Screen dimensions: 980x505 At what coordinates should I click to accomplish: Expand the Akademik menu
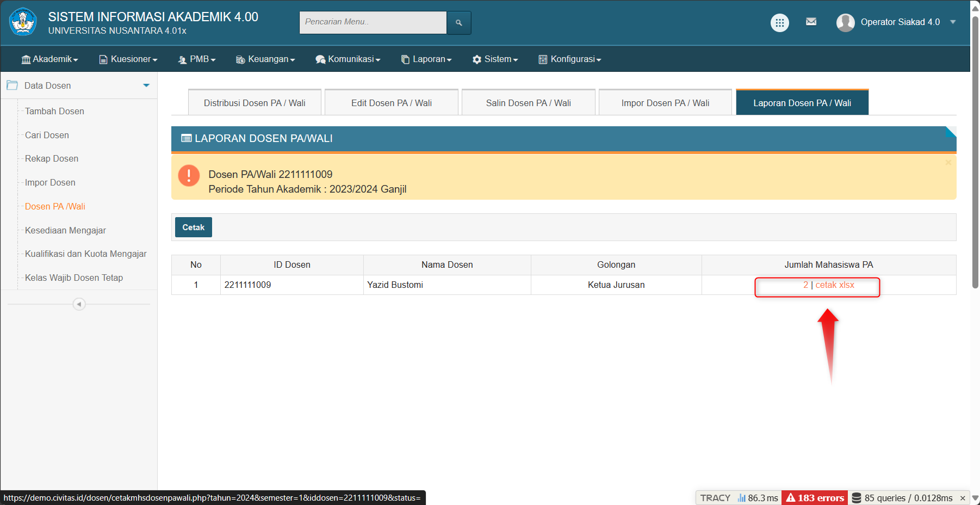tap(49, 59)
